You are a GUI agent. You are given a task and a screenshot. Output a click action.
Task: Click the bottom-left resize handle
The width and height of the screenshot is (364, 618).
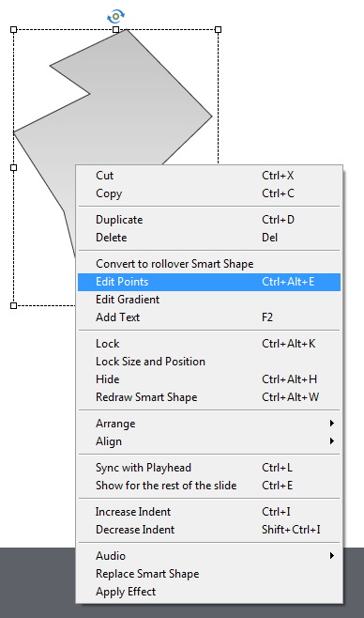pyautogui.click(x=13, y=305)
